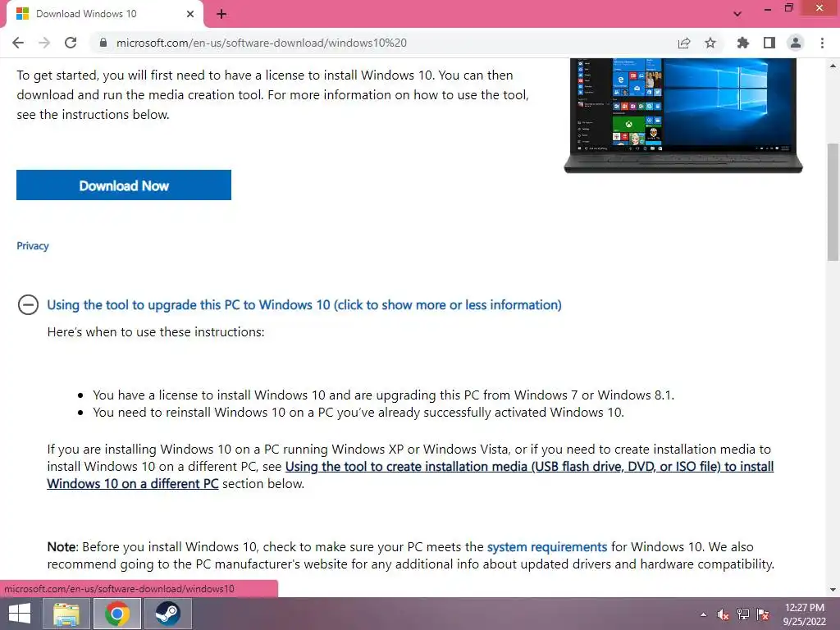Screen dimensions: 840x630
Task: Click the bullet about upgrading from Windows 7
Action: 384,395
